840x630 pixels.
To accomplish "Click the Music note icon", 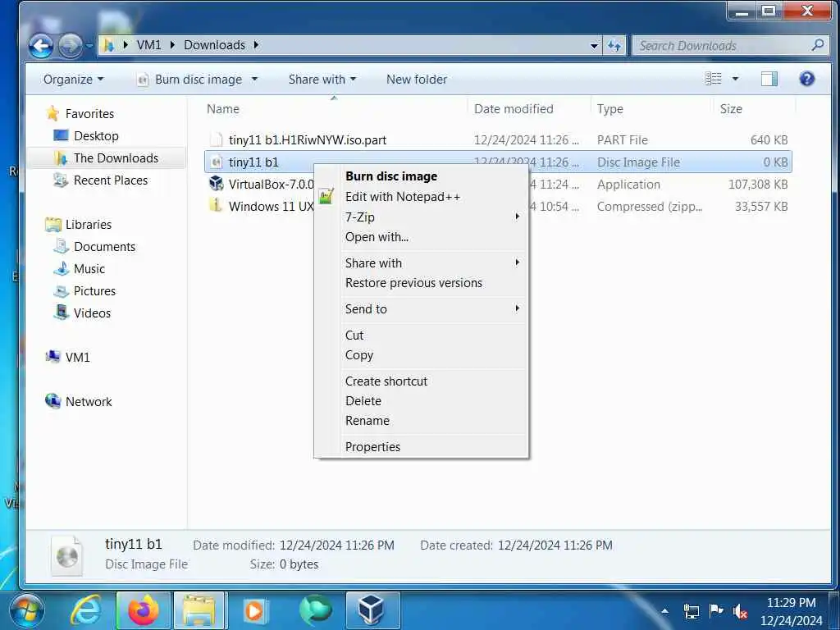I will [61, 268].
